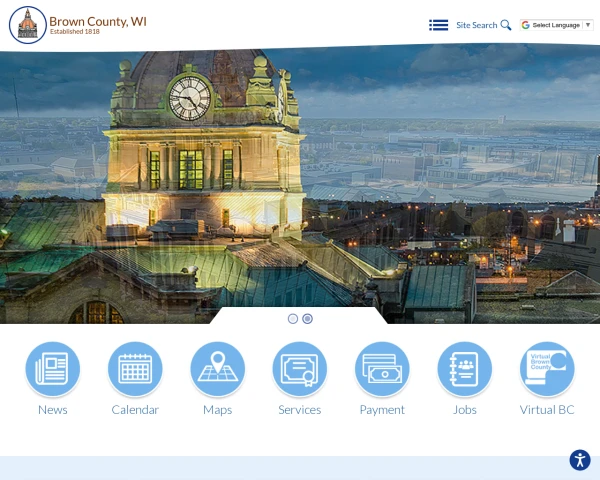The height and width of the screenshot is (480, 600).
Task: Click the Payment label
Action: click(x=382, y=410)
